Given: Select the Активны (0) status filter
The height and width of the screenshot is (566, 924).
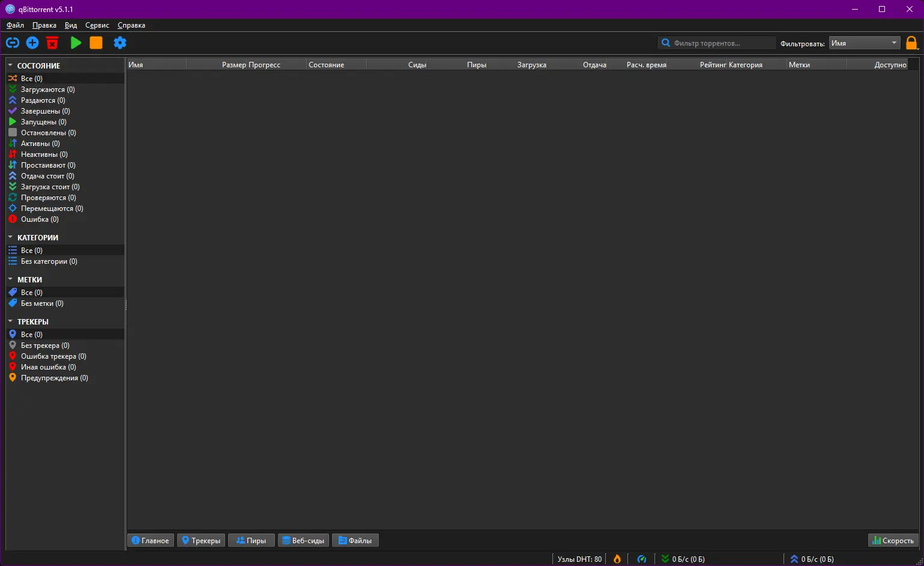Looking at the screenshot, I should click(x=65, y=144).
